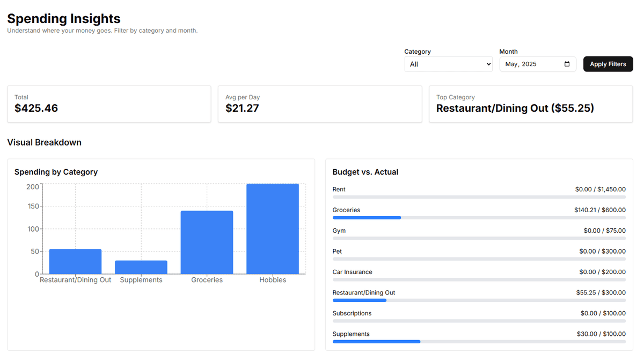Open the Category dropdown showing All
The width and height of the screenshot is (644, 360).
[448, 64]
